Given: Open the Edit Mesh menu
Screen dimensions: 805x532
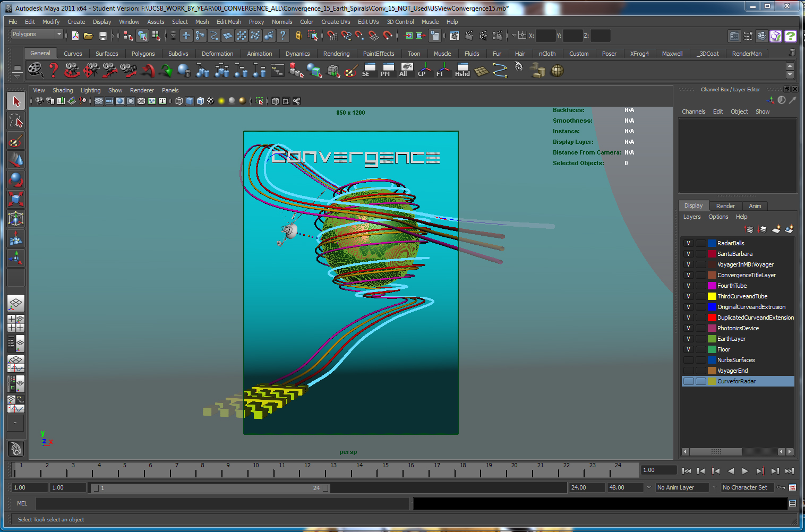Looking at the screenshot, I should point(228,22).
